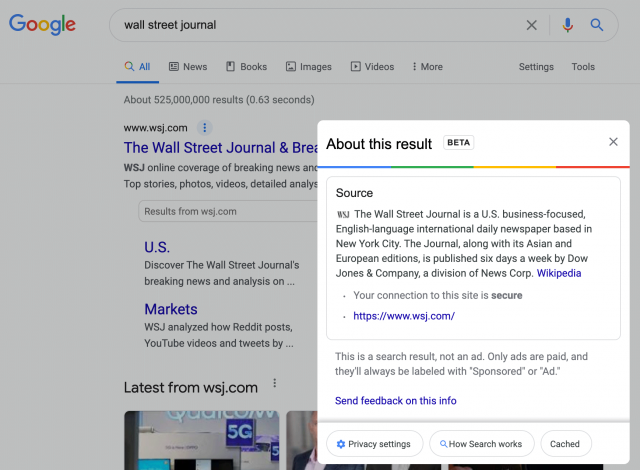Open the three-dot menu beside www.wsj.com

[x=204, y=128]
